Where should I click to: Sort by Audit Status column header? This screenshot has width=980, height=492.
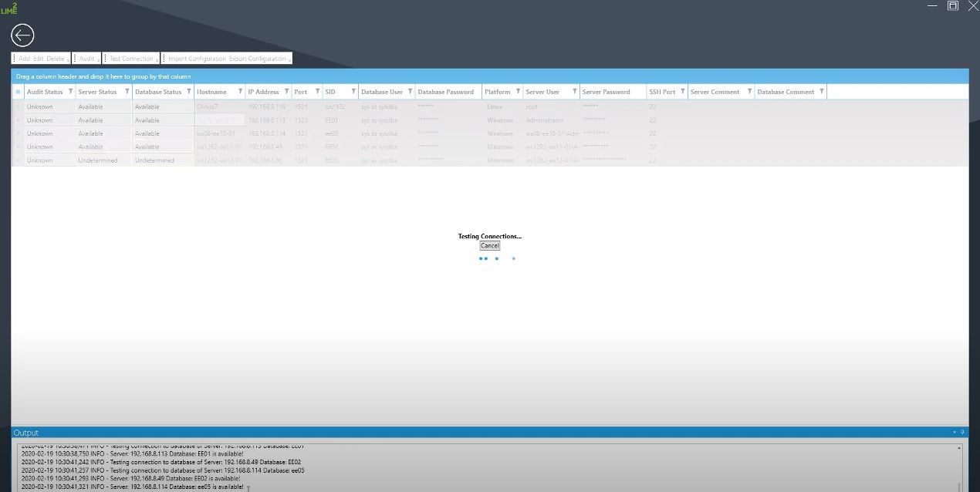[45, 92]
